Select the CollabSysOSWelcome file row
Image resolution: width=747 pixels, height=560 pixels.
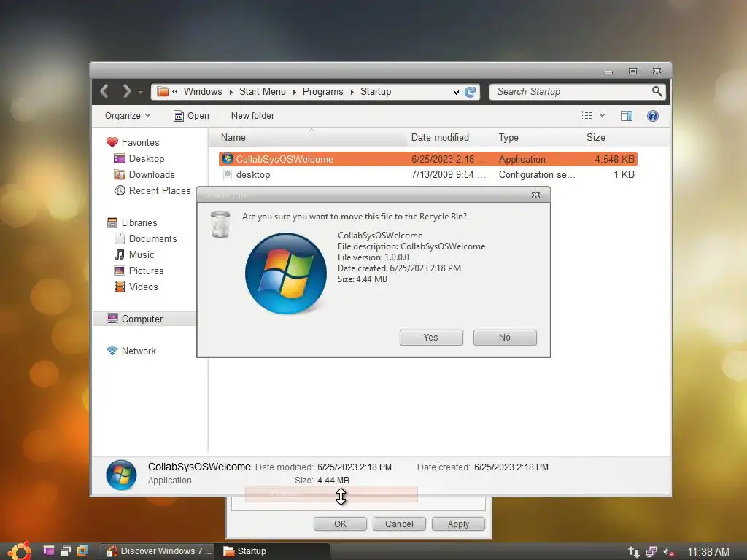click(427, 159)
